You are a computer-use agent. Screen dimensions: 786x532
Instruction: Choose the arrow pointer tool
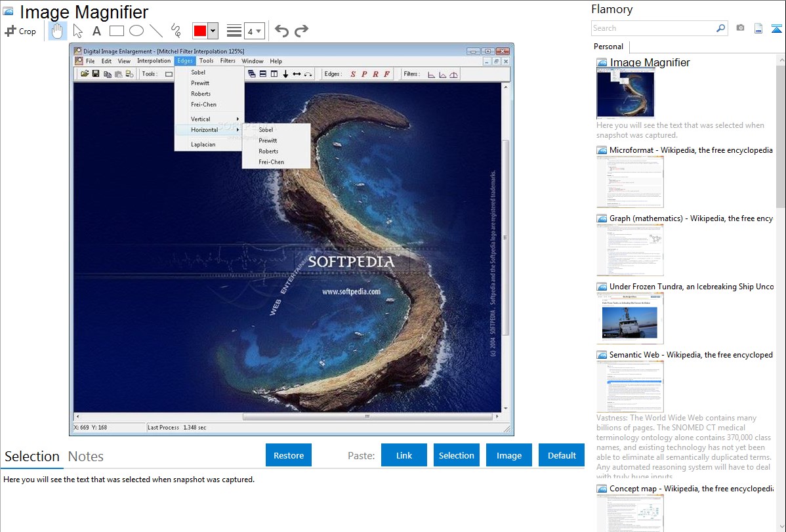[x=77, y=31]
